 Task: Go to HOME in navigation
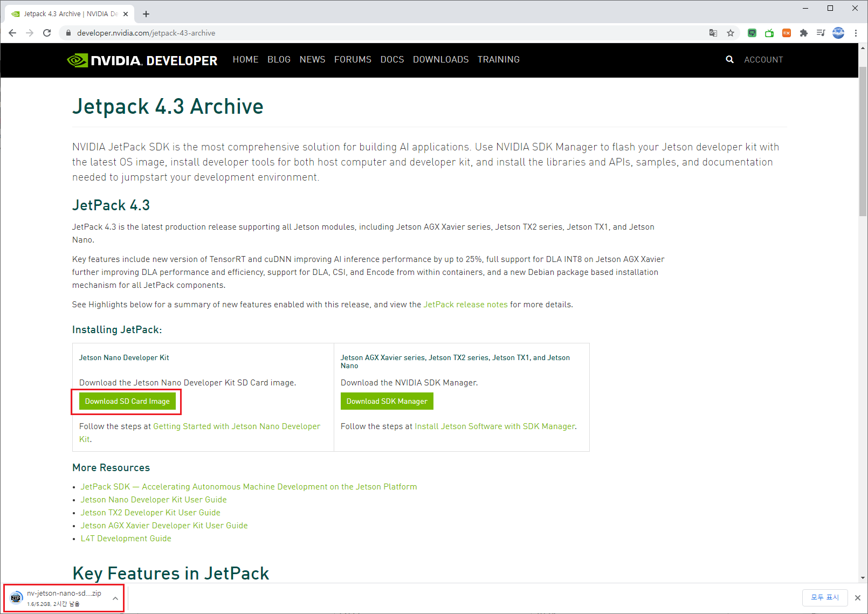click(x=245, y=59)
